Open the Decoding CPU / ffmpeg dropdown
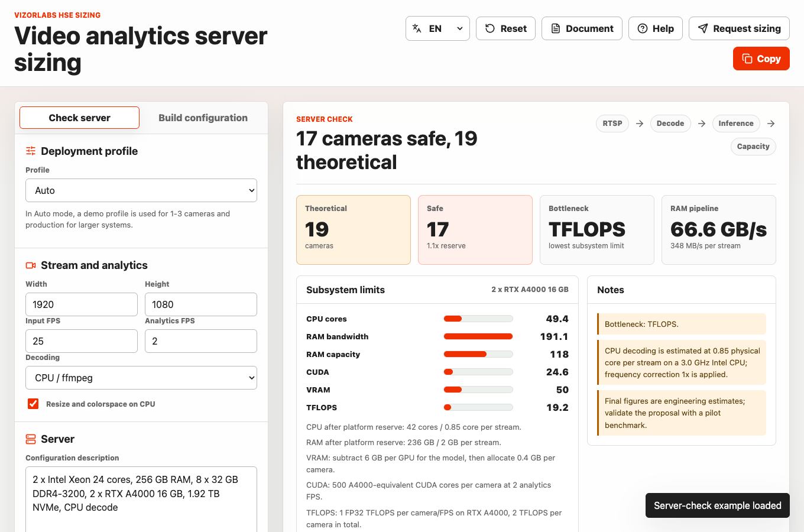The image size is (804, 532). 141,378
